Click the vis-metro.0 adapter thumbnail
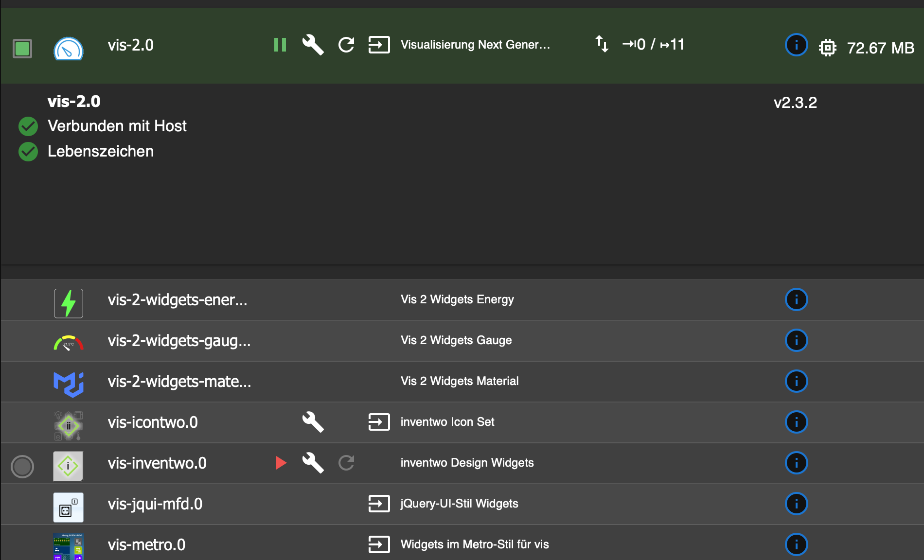This screenshot has width=924, height=560. coord(69,546)
